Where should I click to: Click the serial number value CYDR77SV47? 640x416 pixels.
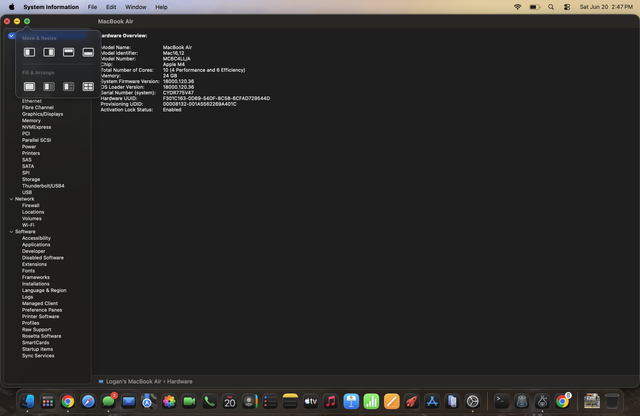pos(178,93)
